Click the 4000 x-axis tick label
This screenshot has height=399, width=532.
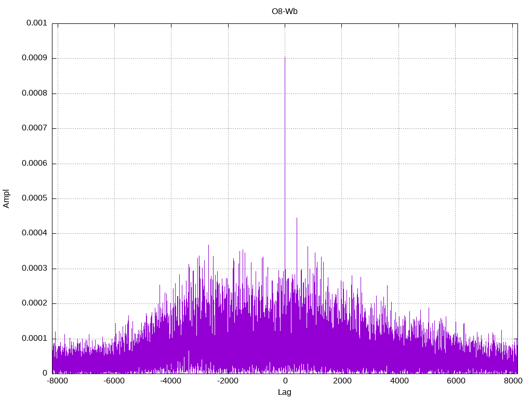(399, 381)
